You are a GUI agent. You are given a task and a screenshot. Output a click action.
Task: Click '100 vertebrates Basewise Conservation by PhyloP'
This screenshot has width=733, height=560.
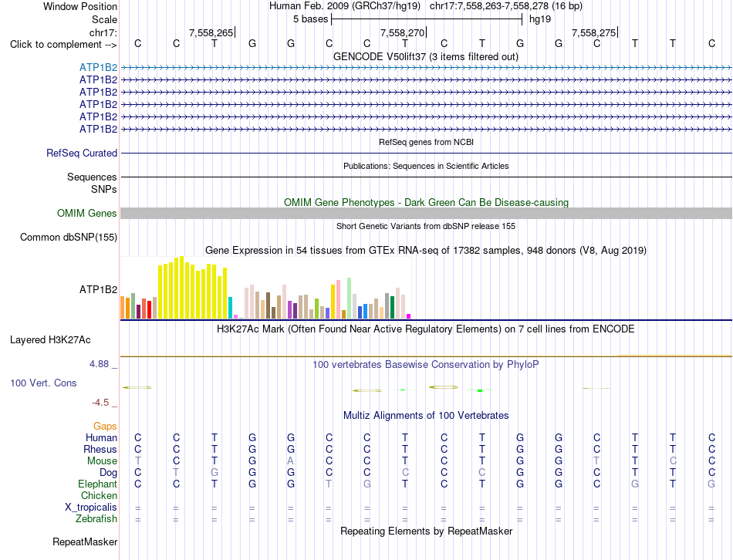426,365
